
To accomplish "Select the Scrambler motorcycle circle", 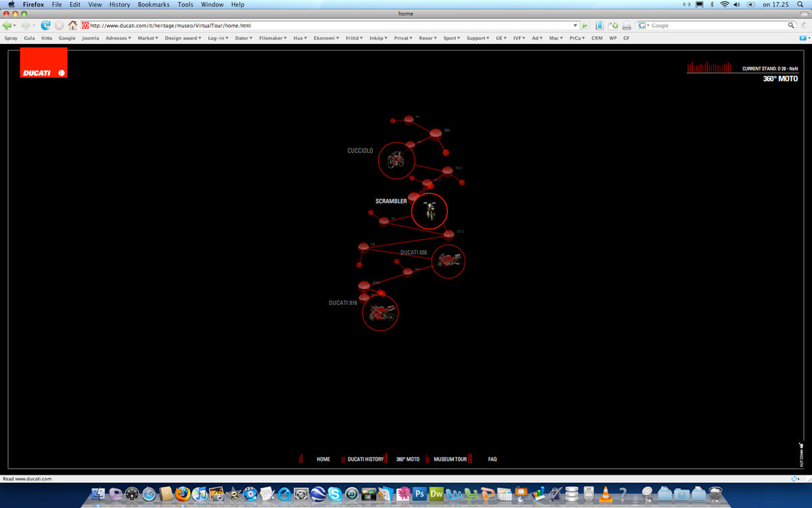I will coord(430,211).
